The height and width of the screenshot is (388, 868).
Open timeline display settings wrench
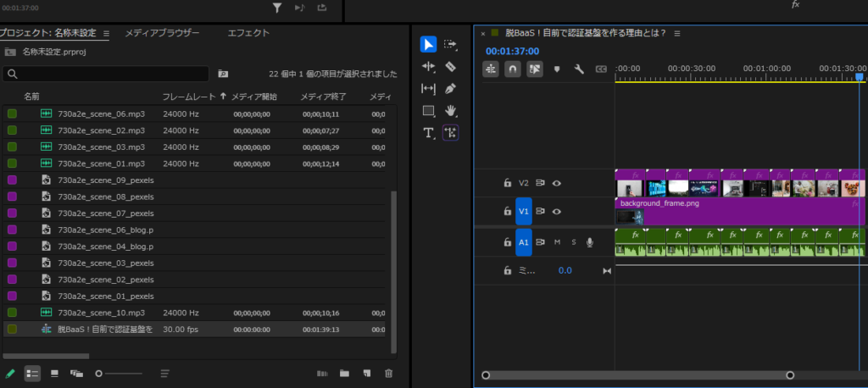pyautogui.click(x=580, y=69)
